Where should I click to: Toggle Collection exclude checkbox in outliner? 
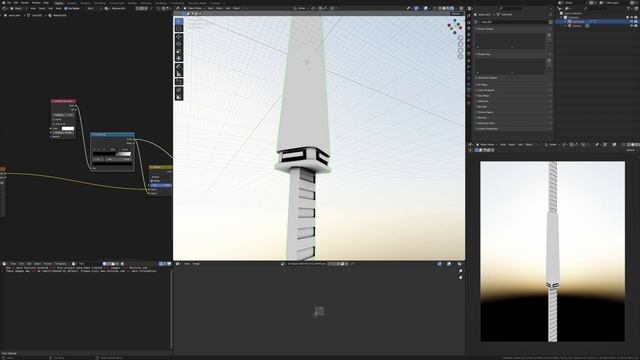click(x=628, y=18)
